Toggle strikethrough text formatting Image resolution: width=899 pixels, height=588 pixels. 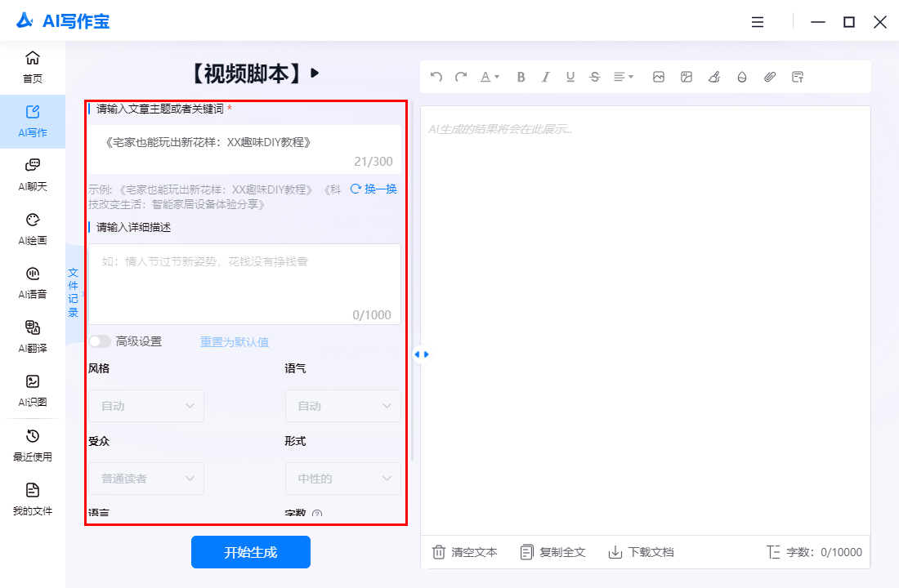[595, 77]
